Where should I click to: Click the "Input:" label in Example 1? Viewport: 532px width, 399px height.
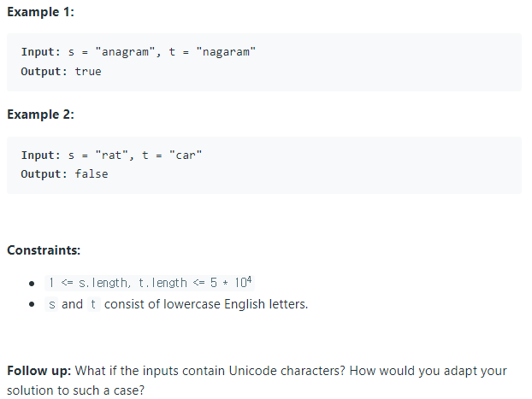(41, 53)
